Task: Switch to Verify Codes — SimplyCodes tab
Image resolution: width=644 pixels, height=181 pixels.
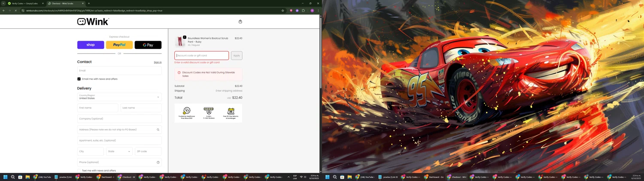Action: click(24, 3)
